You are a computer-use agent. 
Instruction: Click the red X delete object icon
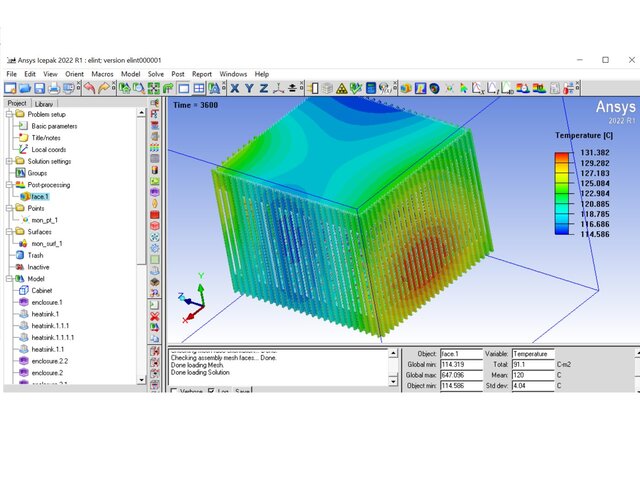tap(155, 316)
